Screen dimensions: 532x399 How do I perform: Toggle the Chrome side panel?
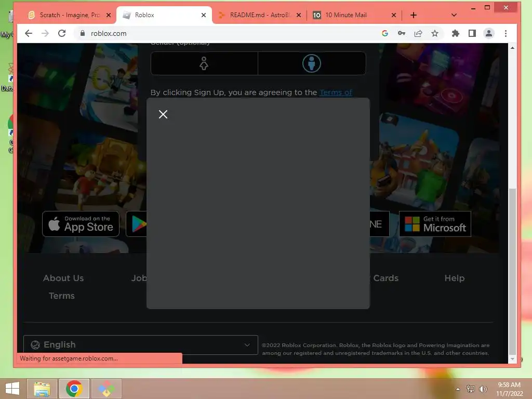[x=472, y=33]
